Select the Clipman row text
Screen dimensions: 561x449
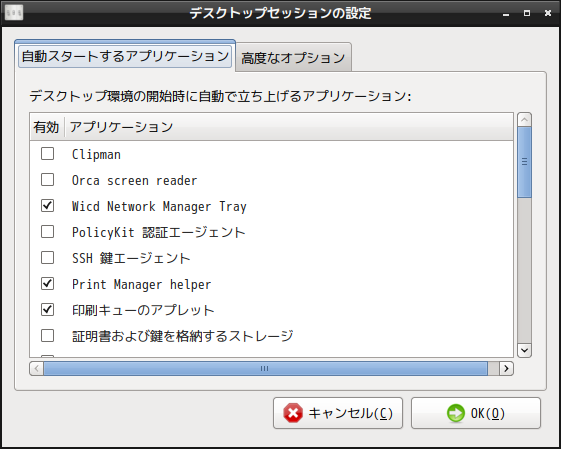[96, 155]
